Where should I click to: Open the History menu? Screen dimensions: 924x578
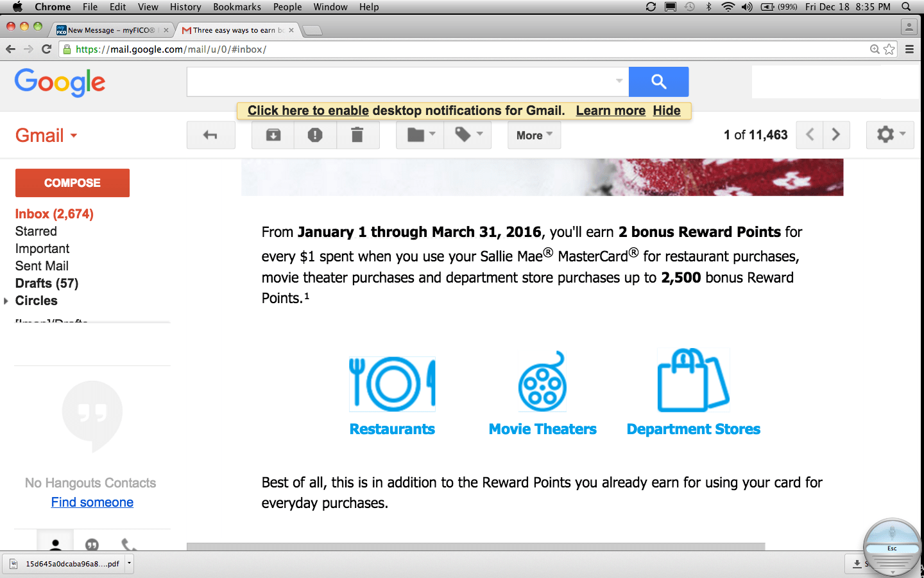(185, 7)
